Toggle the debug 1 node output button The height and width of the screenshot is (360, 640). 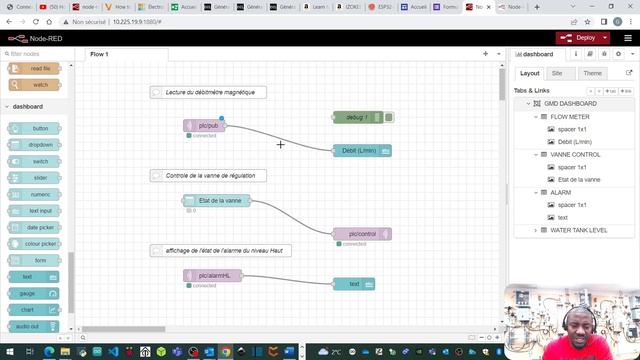click(x=389, y=118)
